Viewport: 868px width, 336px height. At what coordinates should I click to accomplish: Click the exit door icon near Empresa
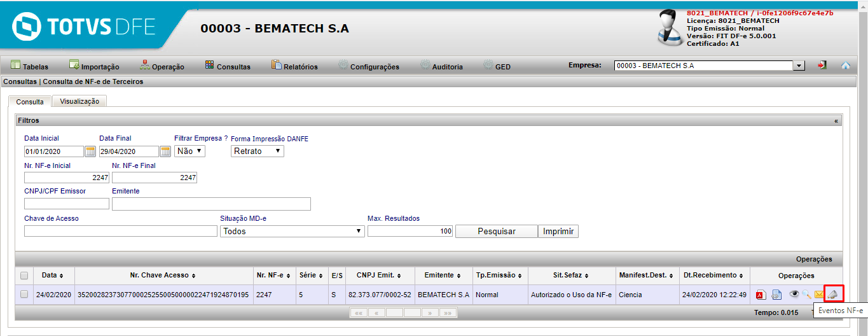point(822,65)
